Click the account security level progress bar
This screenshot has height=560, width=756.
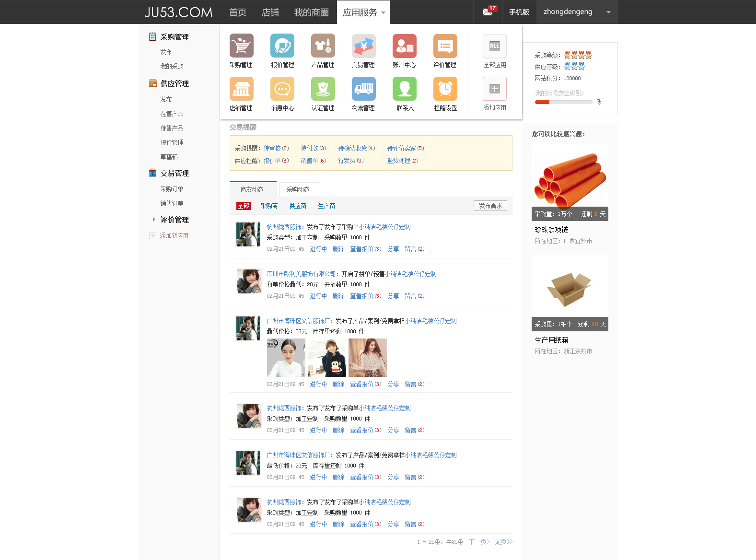pos(563,102)
